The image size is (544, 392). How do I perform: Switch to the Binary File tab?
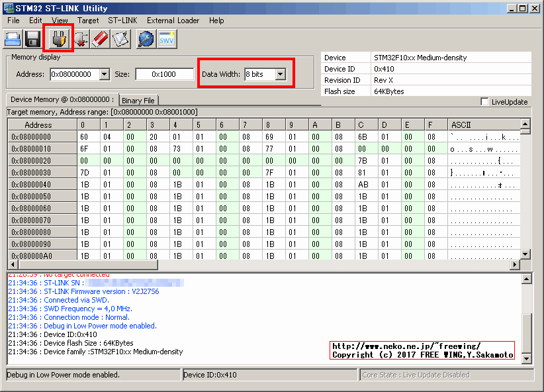pyautogui.click(x=138, y=100)
